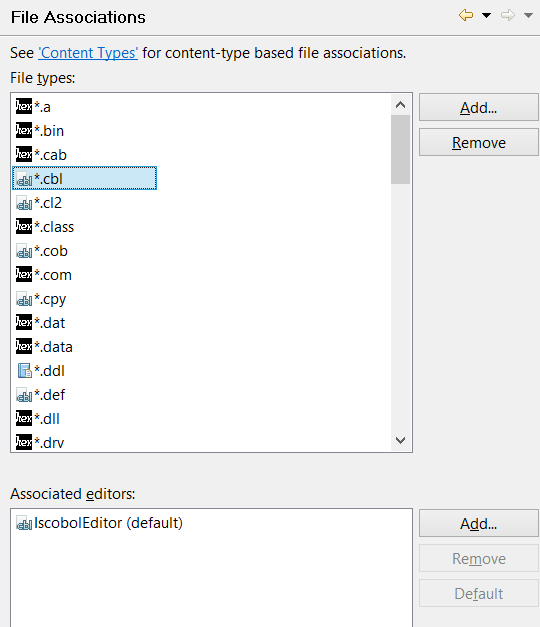Image resolution: width=540 pixels, height=627 pixels.
Task: Select the hex icon for *.bin
Action: [24, 130]
